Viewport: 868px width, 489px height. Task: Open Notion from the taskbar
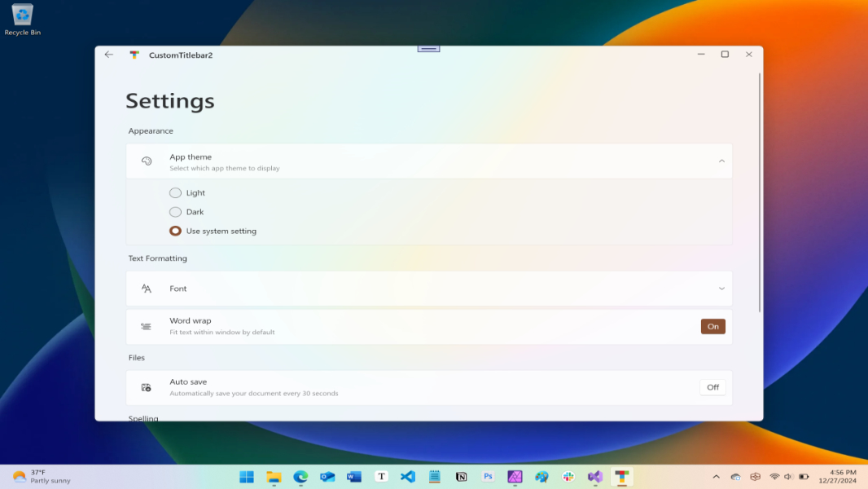[x=461, y=476]
